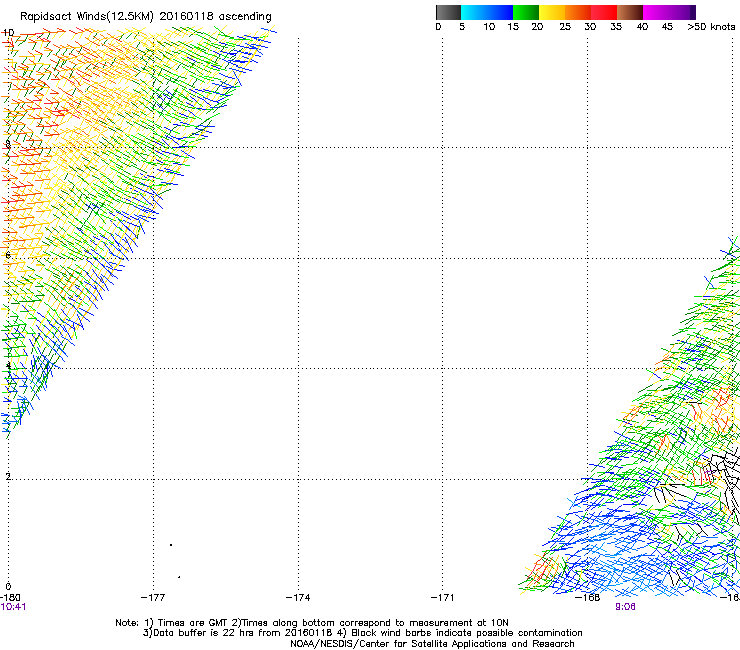The width and height of the screenshot is (740, 650).
Task: Click the longitude label '-171'
Action: [442, 598]
